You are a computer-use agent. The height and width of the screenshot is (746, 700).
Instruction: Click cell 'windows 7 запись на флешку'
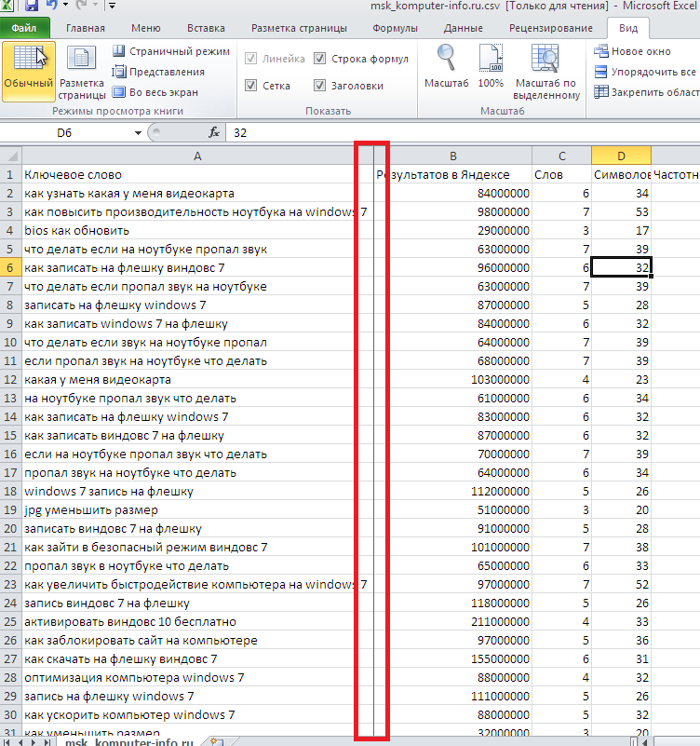tap(197, 492)
